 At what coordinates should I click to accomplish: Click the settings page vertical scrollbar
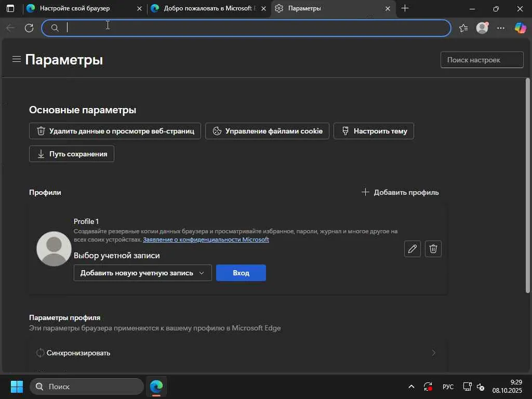point(528,185)
